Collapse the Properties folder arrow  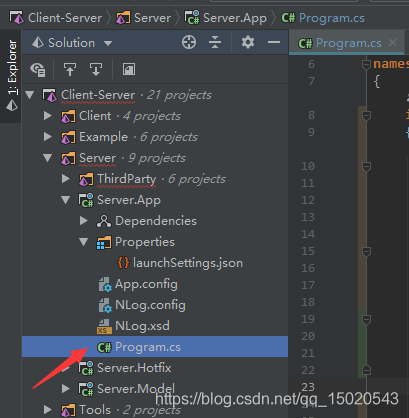tap(84, 242)
